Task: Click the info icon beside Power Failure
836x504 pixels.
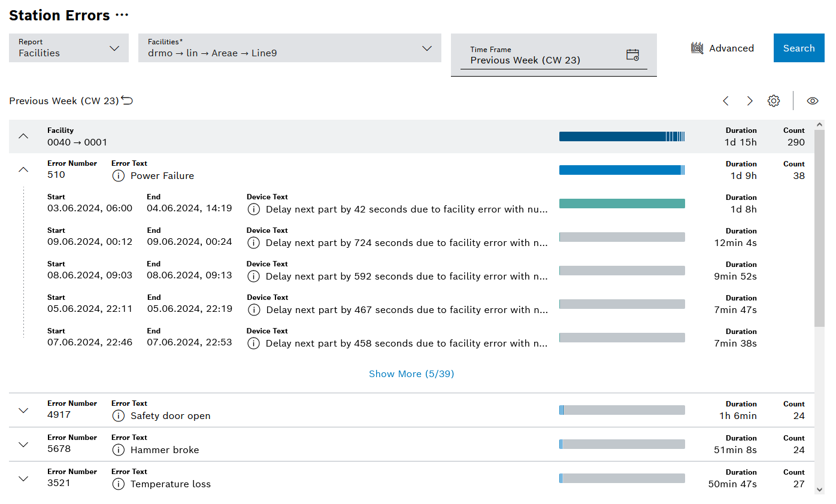Action: [x=118, y=175]
